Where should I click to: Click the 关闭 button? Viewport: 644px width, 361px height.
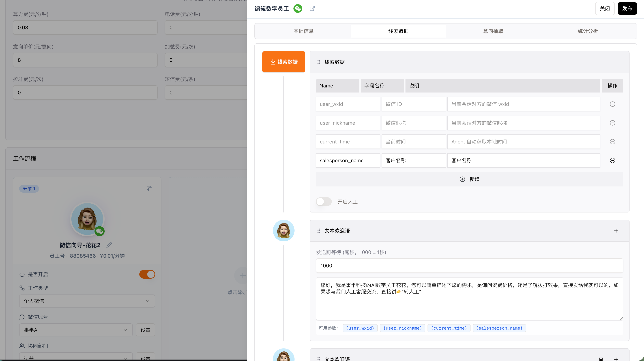[605, 8]
